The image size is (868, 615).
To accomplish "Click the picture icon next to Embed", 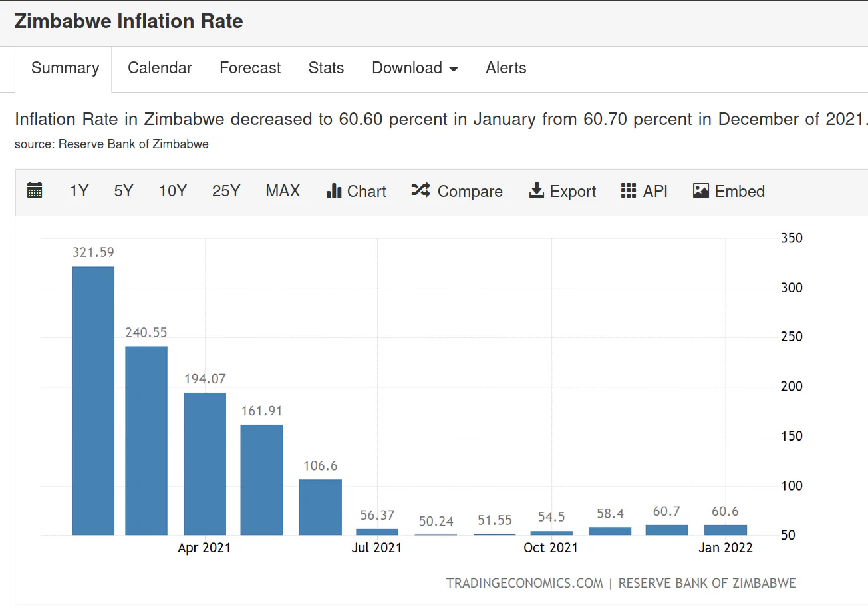I will tap(701, 191).
